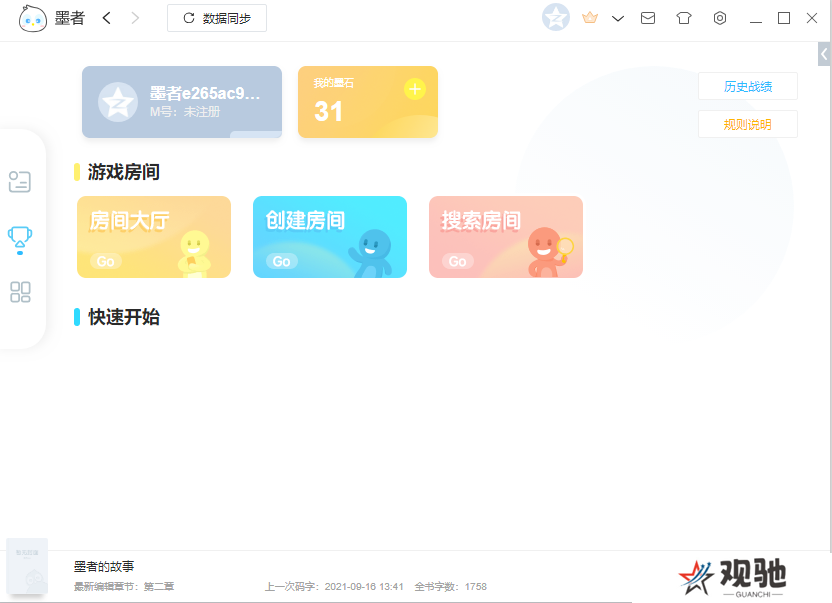
Task: Open 规则说明 rules explanation
Action: click(747, 124)
